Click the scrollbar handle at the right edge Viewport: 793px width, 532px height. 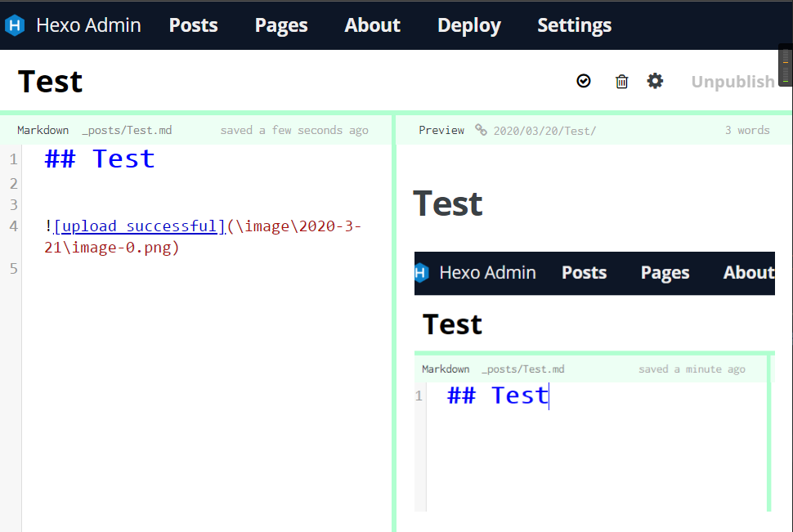click(x=786, y=67)
